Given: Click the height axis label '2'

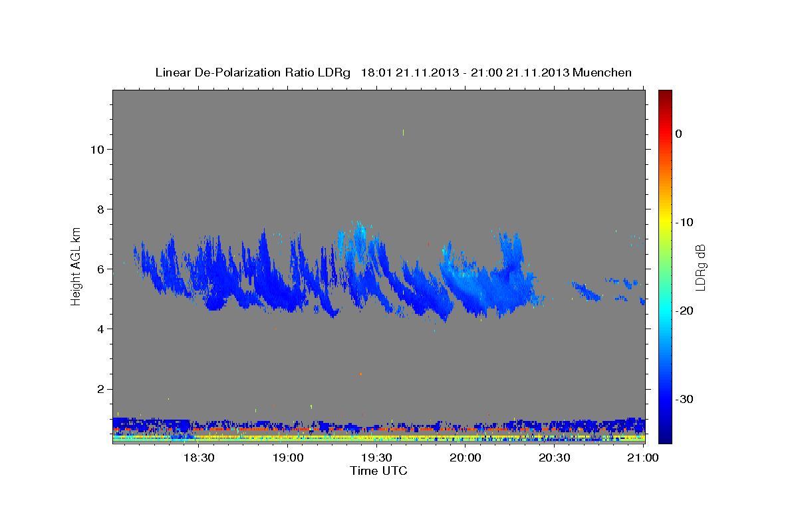Looking at the screenshot, I should pyautogui.click(x=100, y=388).
